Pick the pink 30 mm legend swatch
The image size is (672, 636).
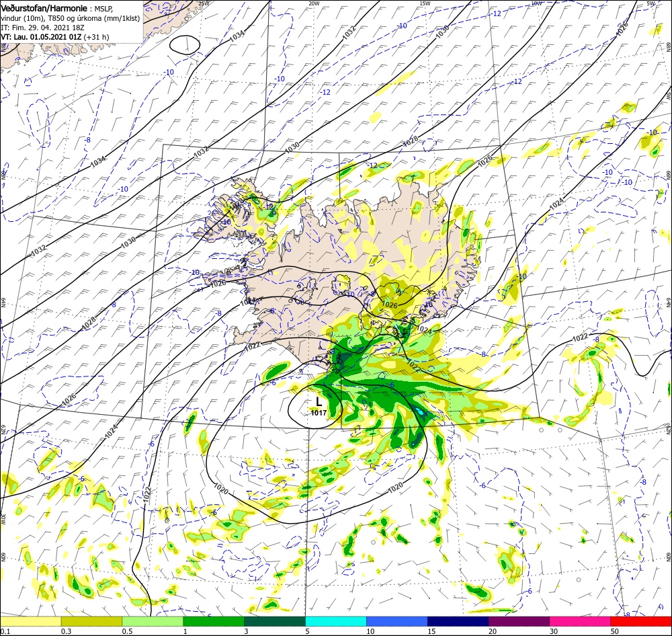pyautogui.click(x=581, y=621)
